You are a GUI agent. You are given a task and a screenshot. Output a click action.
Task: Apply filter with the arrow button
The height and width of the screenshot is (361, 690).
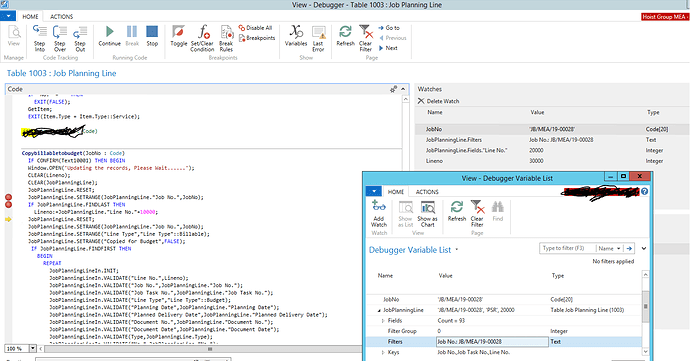pyautogui.click(x=629, y=248)
